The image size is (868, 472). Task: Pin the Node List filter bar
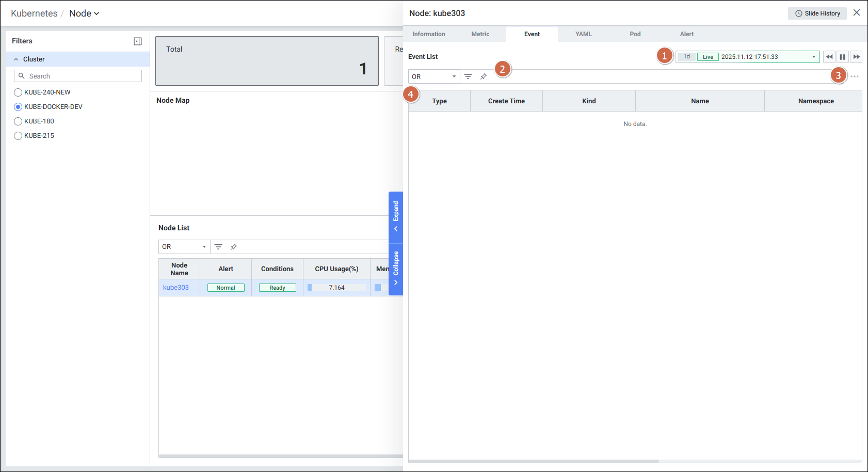click(x=234, y=247)
